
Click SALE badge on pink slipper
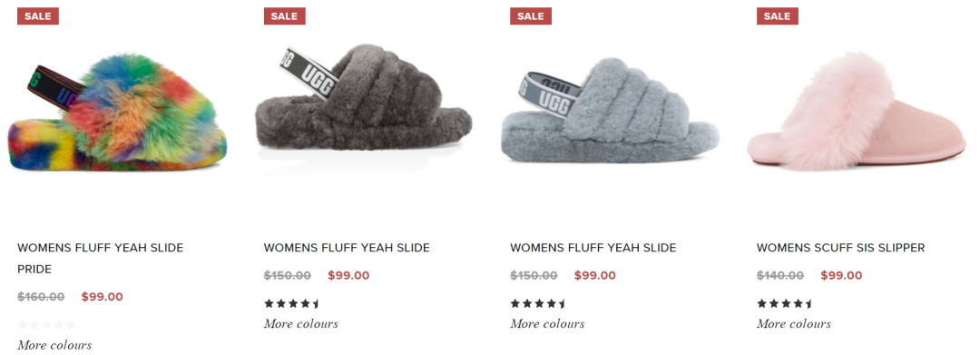(777, 16)
